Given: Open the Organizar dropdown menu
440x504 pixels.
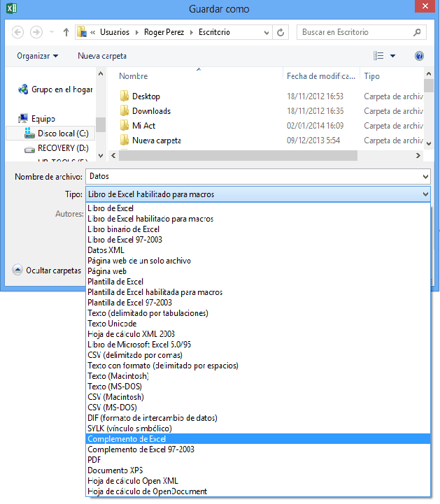Looking at the screenshot, I should click(x=37, y=56).
